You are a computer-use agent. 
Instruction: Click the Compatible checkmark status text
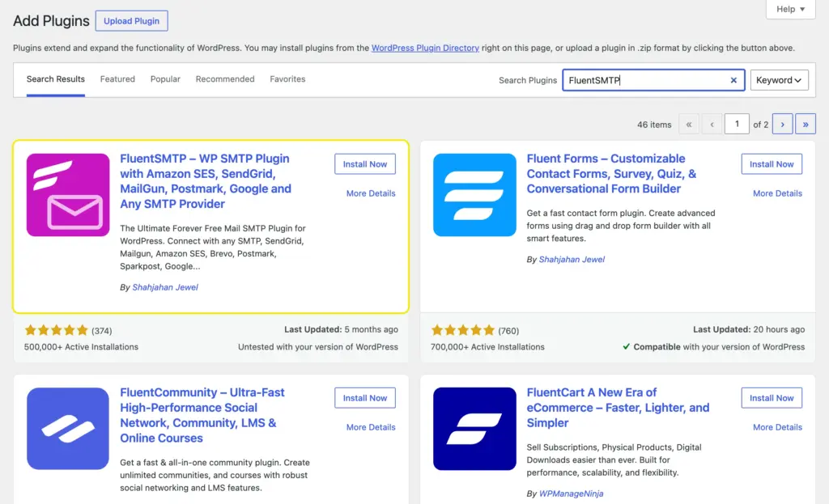714,347
